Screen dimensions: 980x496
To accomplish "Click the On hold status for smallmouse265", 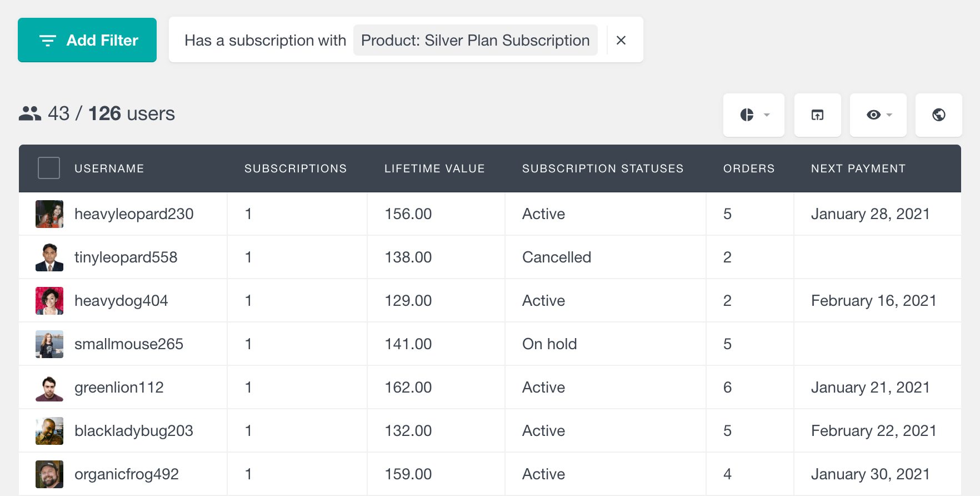I will pyautogui.click(x=549, y=344).
